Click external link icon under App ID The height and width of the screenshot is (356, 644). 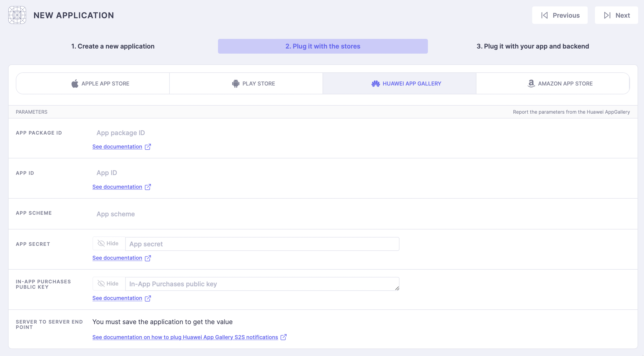[148, 187]
